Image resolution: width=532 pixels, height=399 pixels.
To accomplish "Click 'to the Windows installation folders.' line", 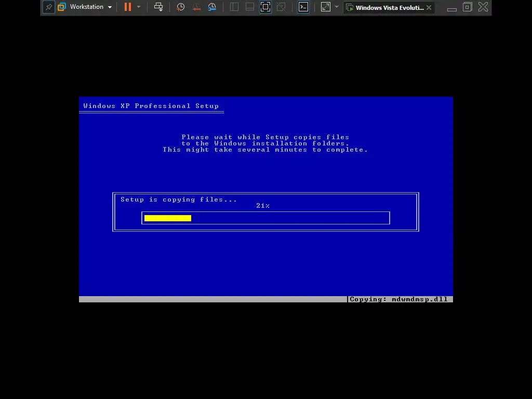I will click(x=265, y=143).
